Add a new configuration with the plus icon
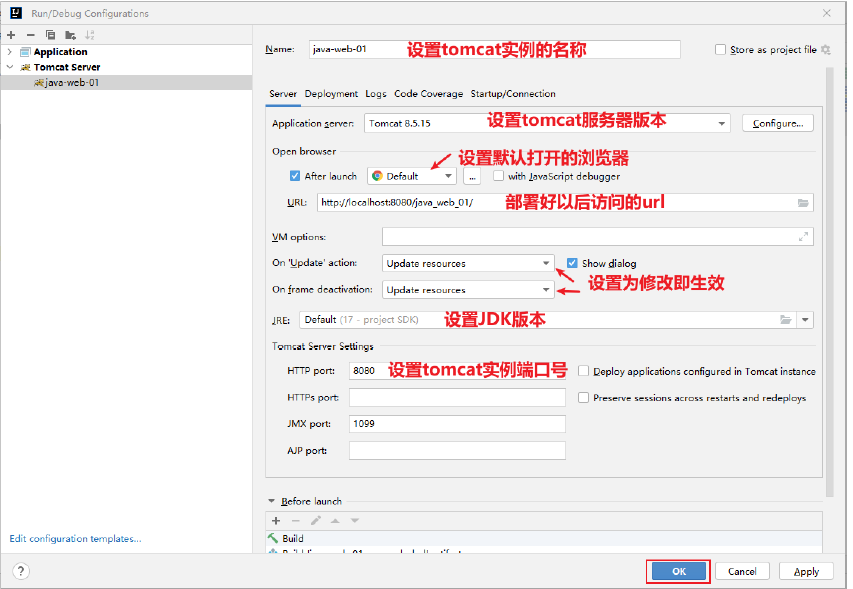Viewport: 853px width, 589px height. pos(11,35)
